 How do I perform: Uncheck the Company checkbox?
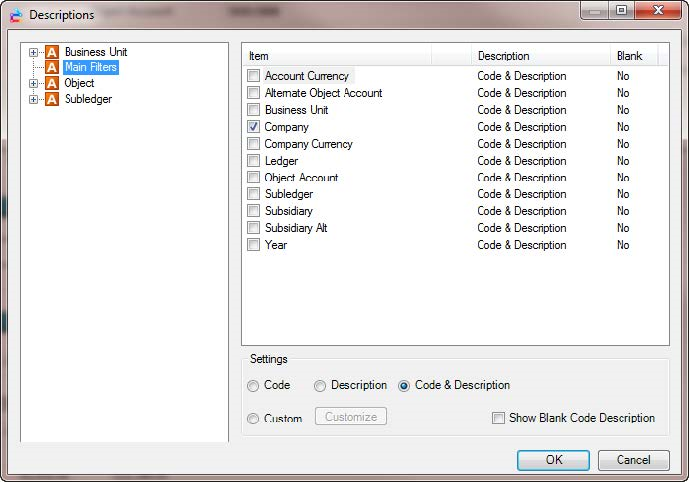click(x=254, y=127)
